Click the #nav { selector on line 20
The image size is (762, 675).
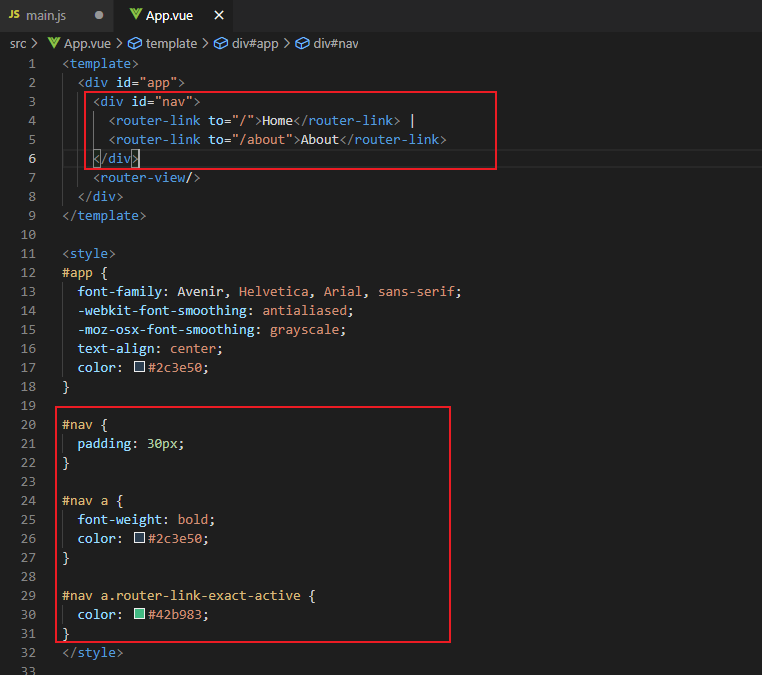[85, 425]
